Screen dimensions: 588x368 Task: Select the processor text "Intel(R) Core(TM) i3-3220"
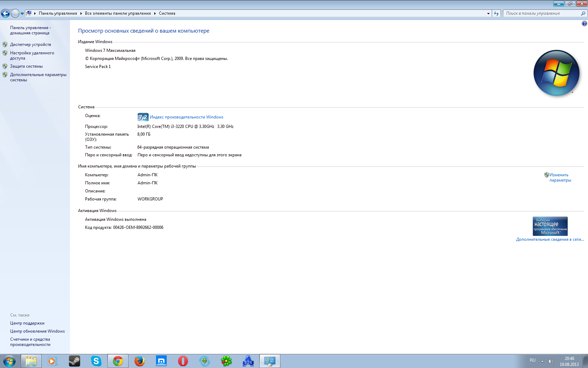pyautogui.click(x=161, y=127)
